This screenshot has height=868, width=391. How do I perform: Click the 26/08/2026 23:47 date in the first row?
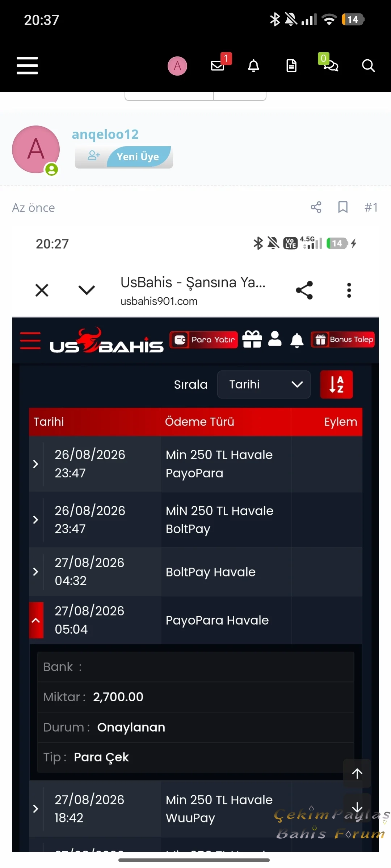point(90,464)
